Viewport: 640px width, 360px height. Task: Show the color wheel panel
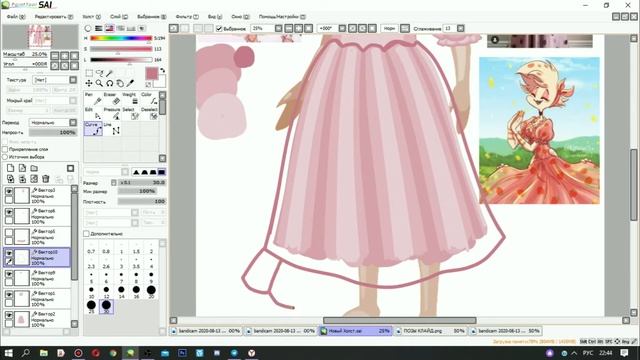click(x=88, y=28)
